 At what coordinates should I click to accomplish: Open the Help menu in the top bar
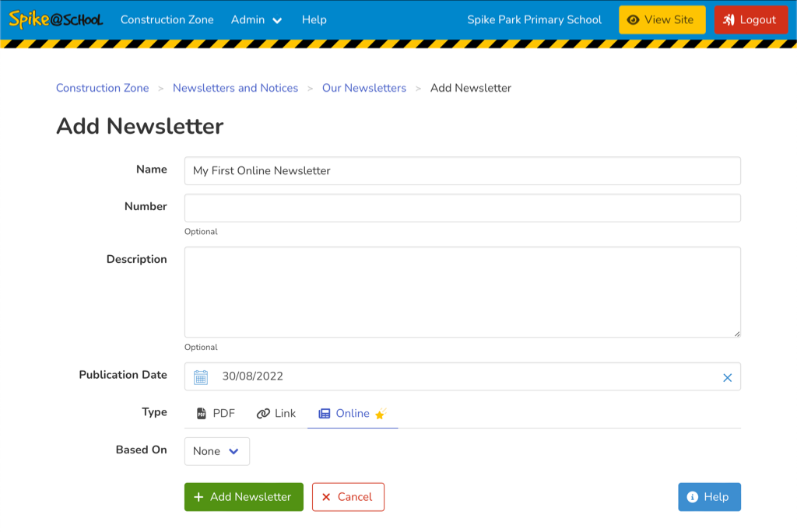[314, 19]
